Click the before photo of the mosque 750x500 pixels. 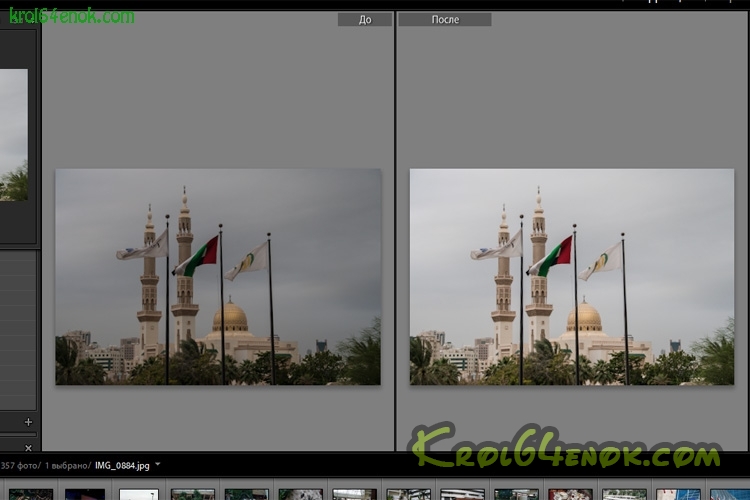(218, 277)
